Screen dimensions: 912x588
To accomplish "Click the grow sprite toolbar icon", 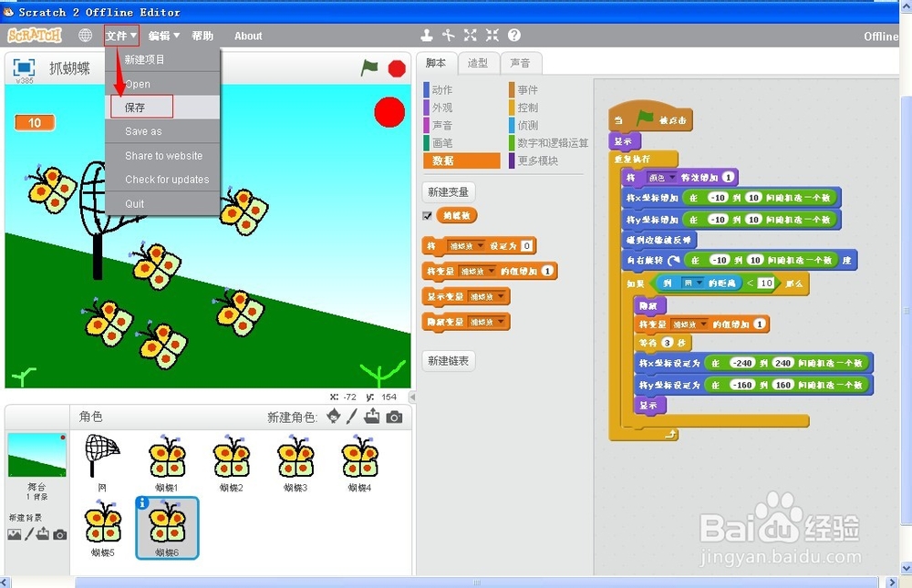I will (x=470, y=35).
